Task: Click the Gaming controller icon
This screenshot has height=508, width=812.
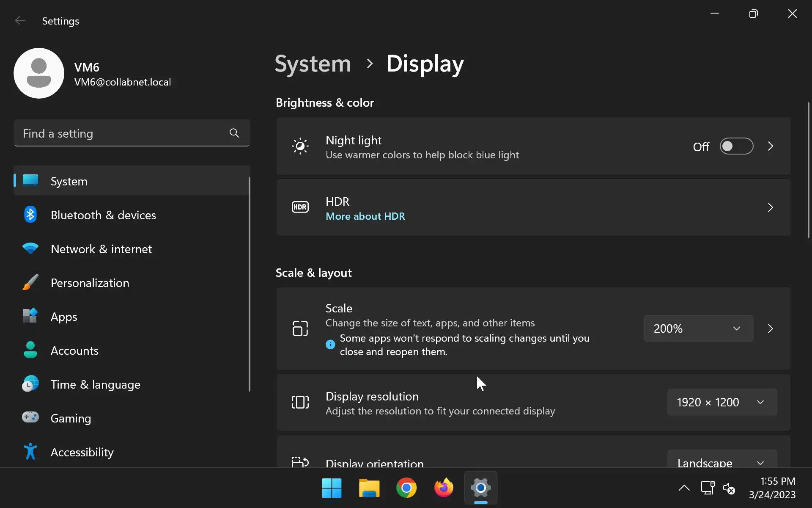Action: click(x=30, y=418)
